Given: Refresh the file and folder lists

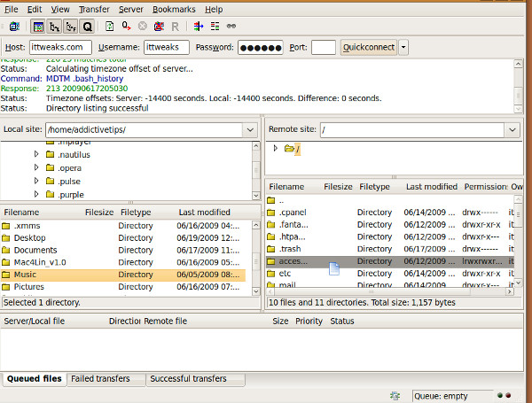Looking at the screenshot, I should (x=109, y=26).
